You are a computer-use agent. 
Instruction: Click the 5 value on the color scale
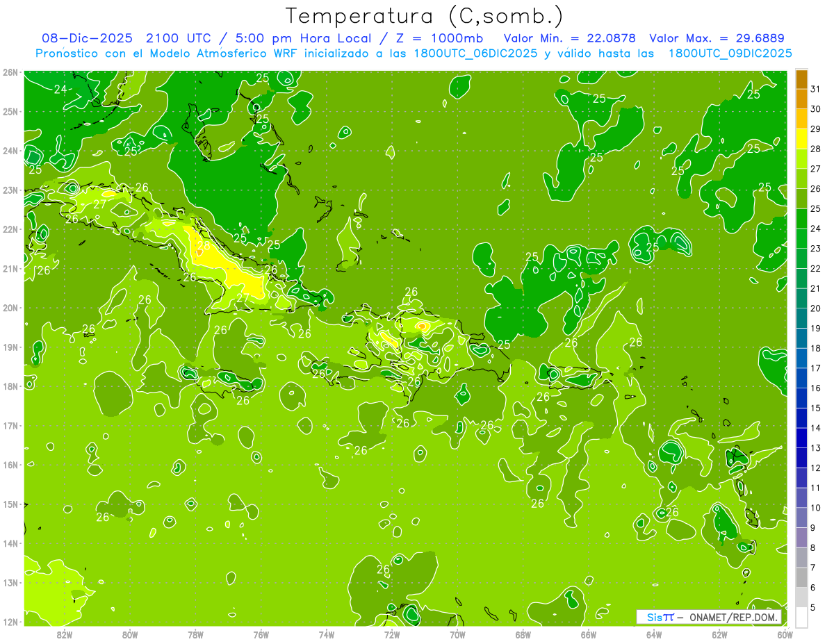(x=813, y=607)
